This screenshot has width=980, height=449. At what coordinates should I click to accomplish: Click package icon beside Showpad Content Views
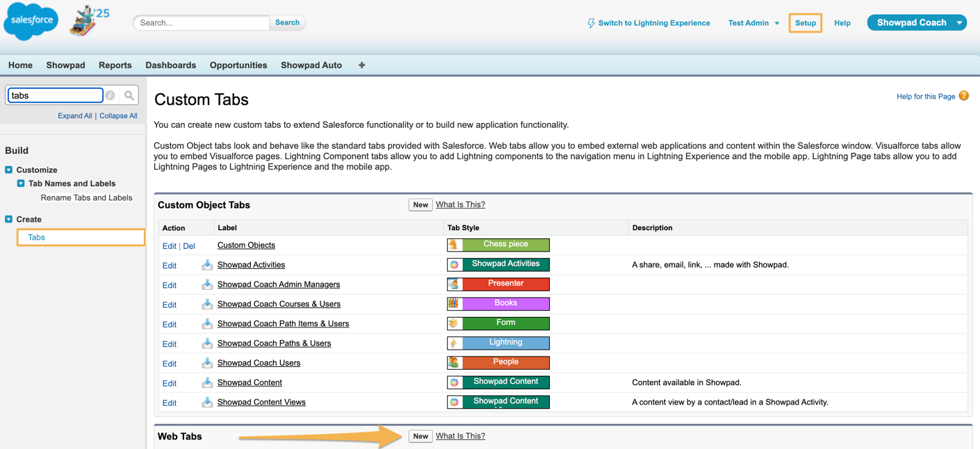coord(207,402)
